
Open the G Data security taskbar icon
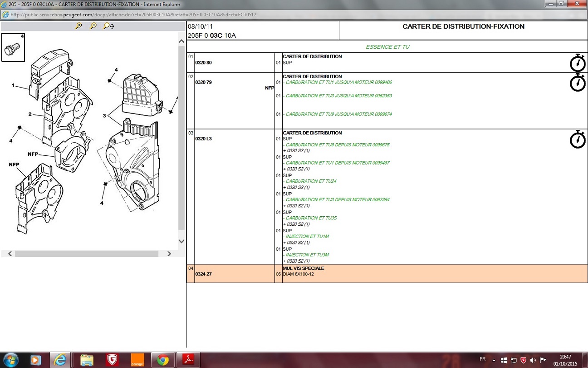click(x=112, y=360)
